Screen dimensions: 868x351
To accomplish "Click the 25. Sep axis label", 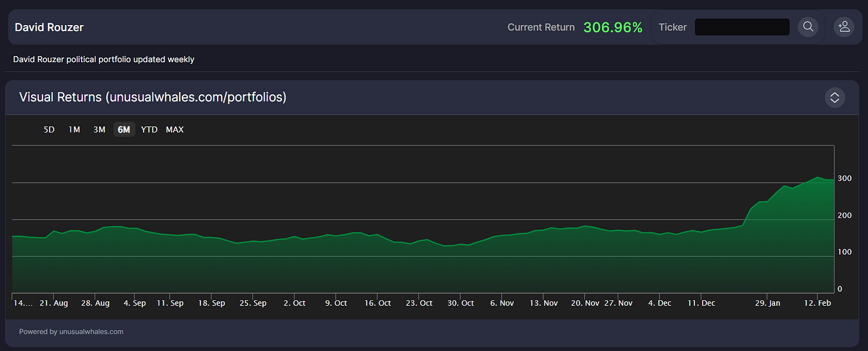I will click(253, 303).
